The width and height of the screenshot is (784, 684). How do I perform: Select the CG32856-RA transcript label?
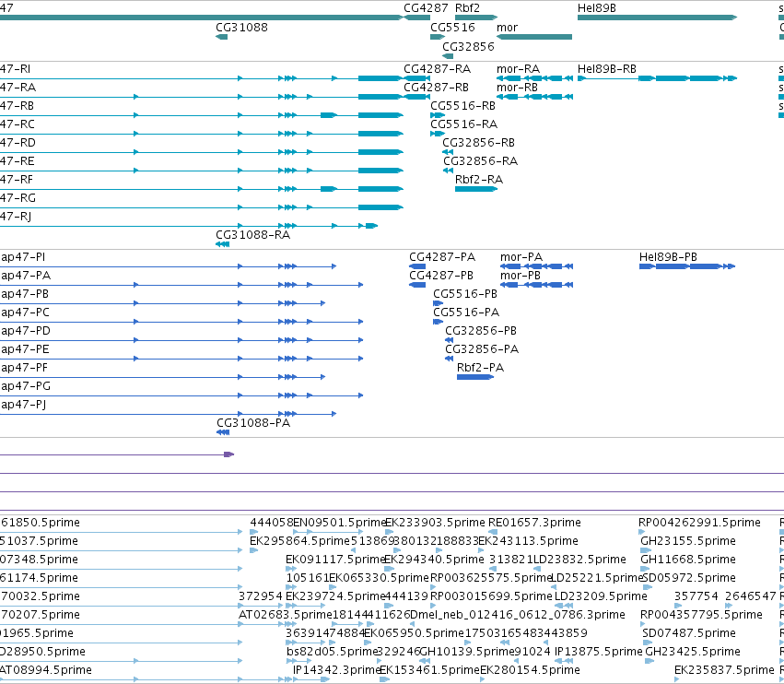point(481,161)
